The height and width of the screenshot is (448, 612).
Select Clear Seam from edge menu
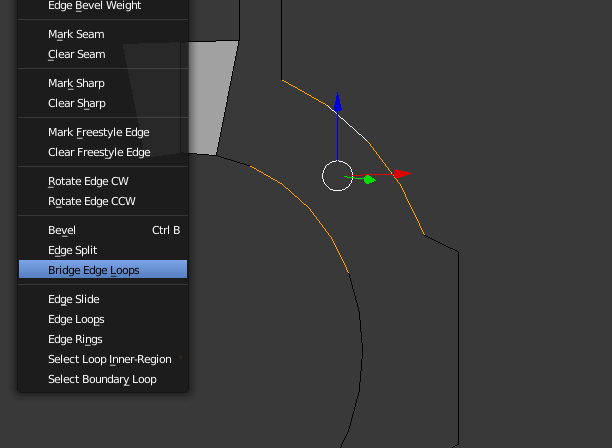(103, 54)
